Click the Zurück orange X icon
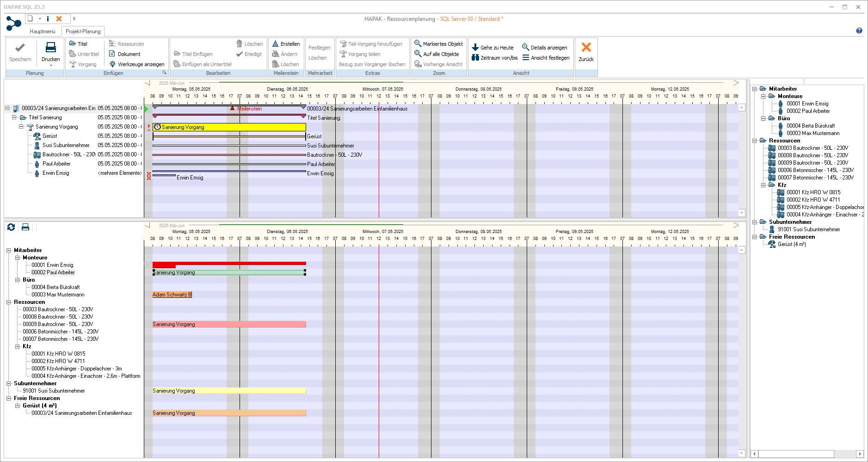Viewport: 868px width, 462px height. point(586,48)
